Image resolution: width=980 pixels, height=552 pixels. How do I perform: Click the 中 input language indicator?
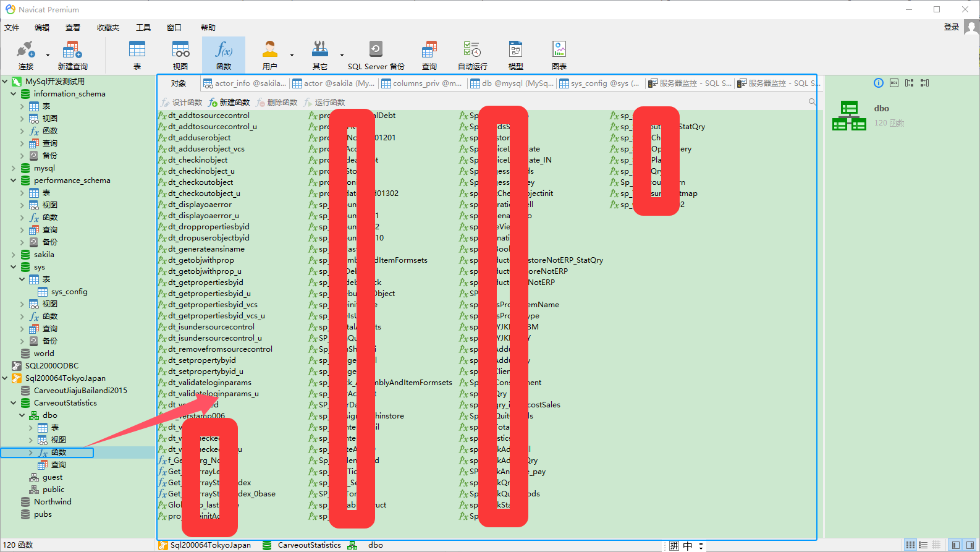tap(688, 546)
